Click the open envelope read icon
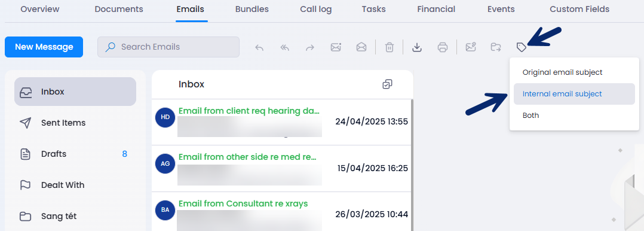This screenshot has width=644, height=231. coord(361,47)
